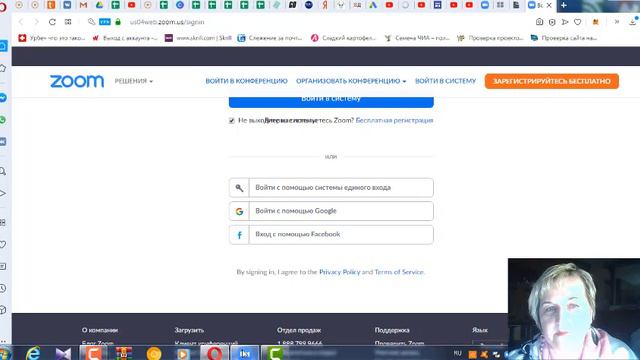This screenshot has height=360, width=640.
Task: Switch to the Gmail tab
Action: tap(83, 5)
